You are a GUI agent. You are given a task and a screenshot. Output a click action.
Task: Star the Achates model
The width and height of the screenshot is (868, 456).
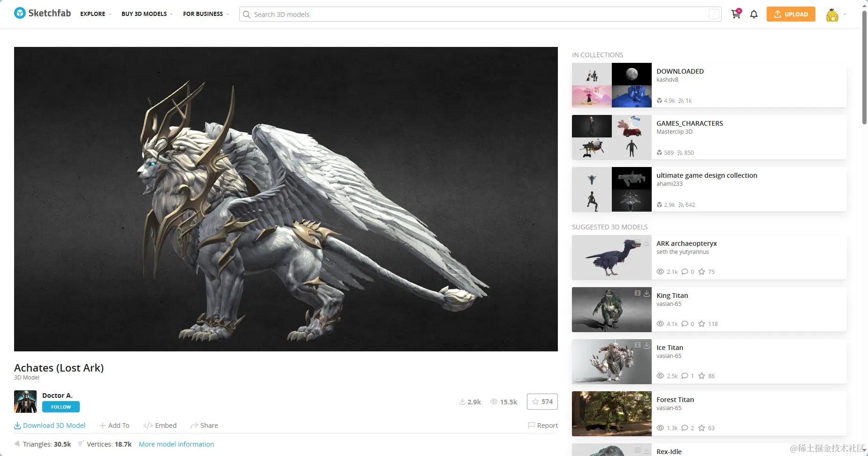coord(542,402)
